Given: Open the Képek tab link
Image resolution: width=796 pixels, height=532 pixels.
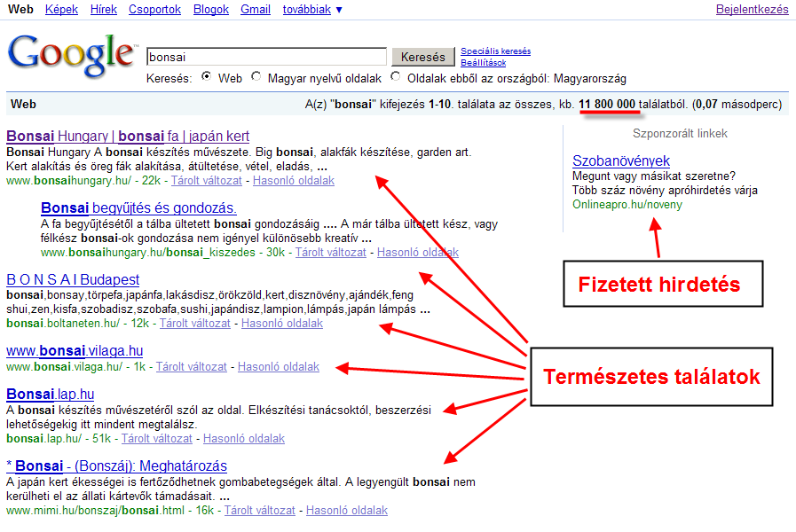Looking at the screenshot, I should (x=61, y=9).
